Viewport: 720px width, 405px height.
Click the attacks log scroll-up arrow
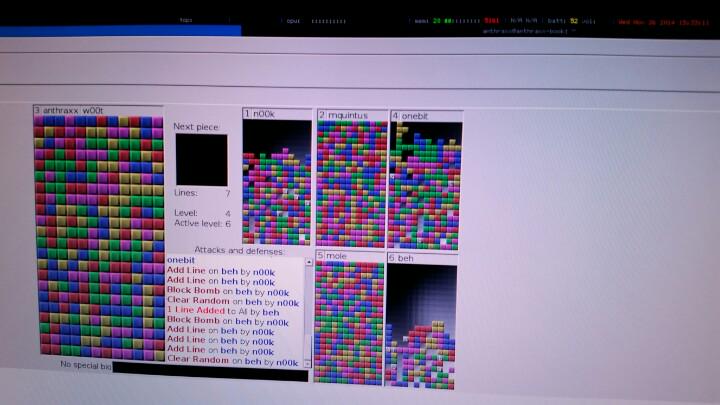click(309, 262)
